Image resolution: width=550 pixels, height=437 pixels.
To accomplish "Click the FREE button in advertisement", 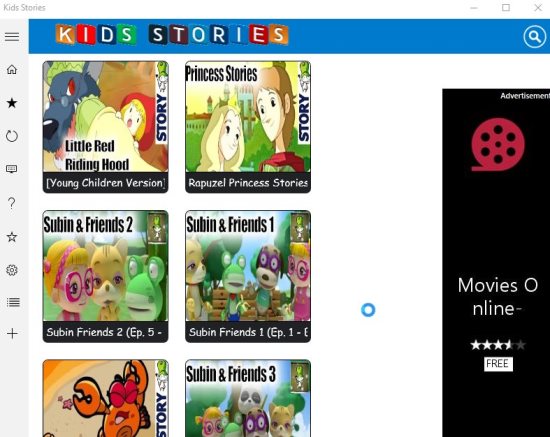I will (498, 364).
